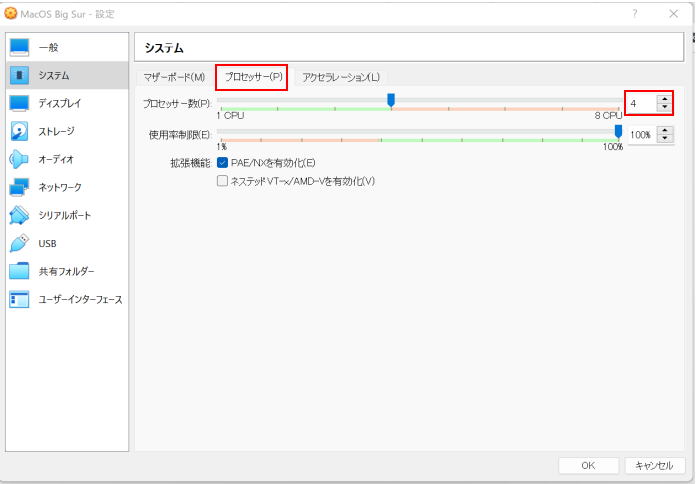
Task: Select 共有フォルダー label in sidebar
Action: tap(66, 271)
